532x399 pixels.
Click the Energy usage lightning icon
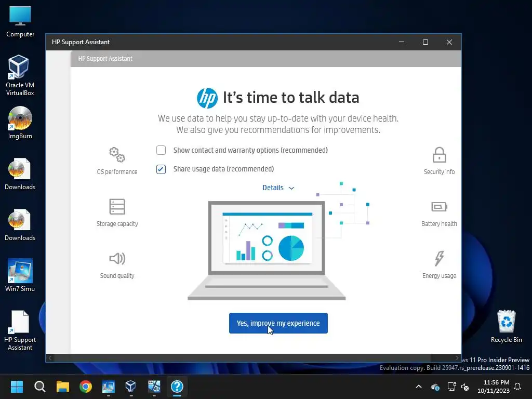tap(439, 258)
